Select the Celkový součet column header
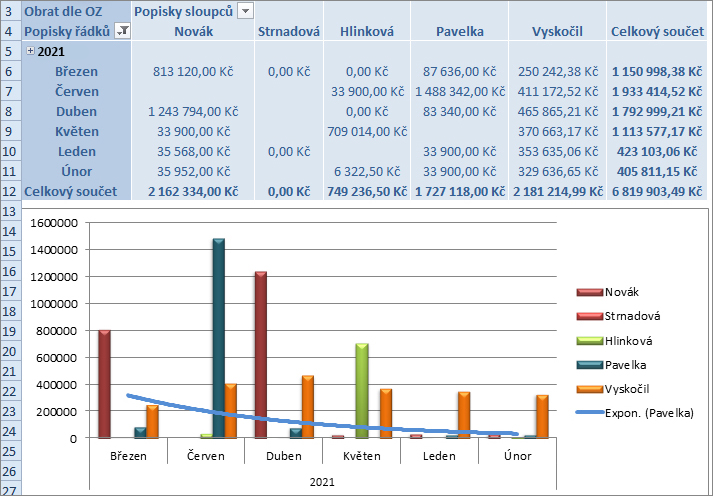Image resolution: width=713 pixels, height=496 pixels. (657, 31)
